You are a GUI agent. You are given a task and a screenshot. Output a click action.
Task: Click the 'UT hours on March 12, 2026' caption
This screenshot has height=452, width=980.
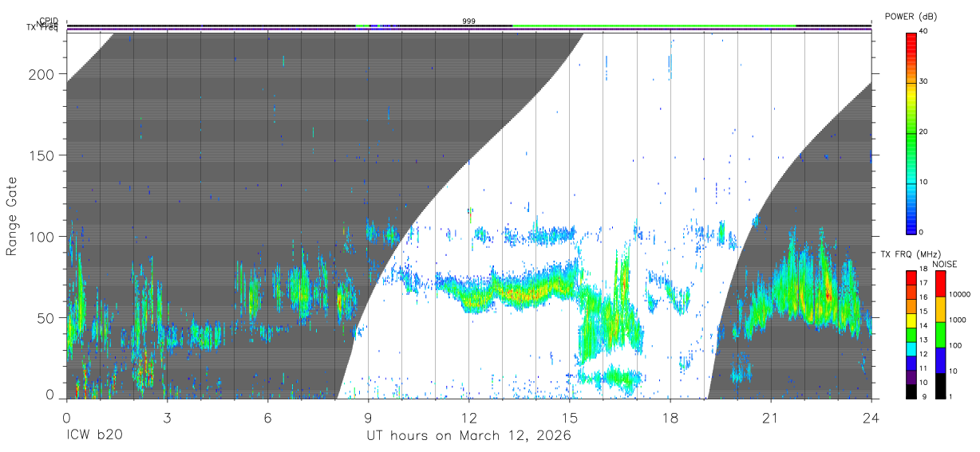pos(469,436)
